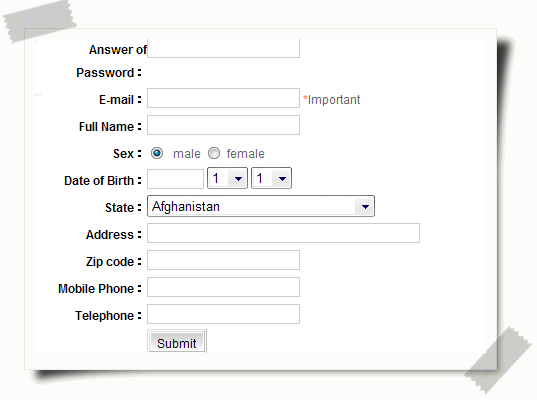Select the male radio button
The height and width of the screenshot is (400, 537).
tap(157, 153)
